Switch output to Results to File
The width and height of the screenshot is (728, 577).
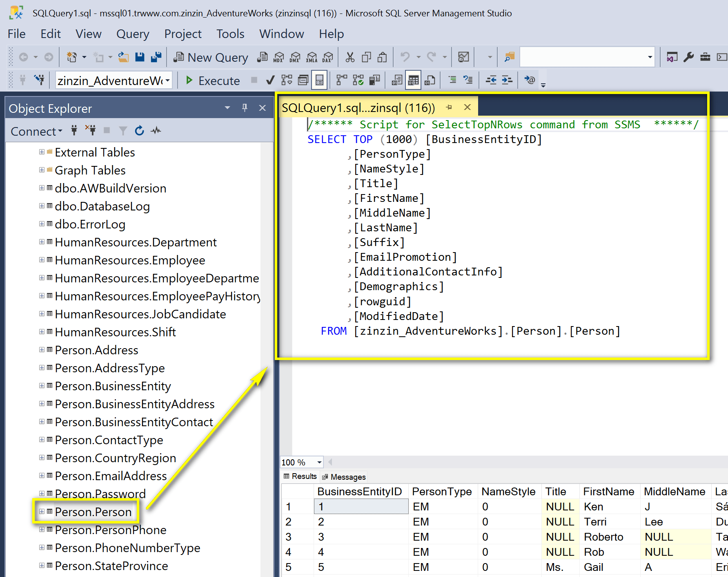pyautogui.click(x=430, y=80)
